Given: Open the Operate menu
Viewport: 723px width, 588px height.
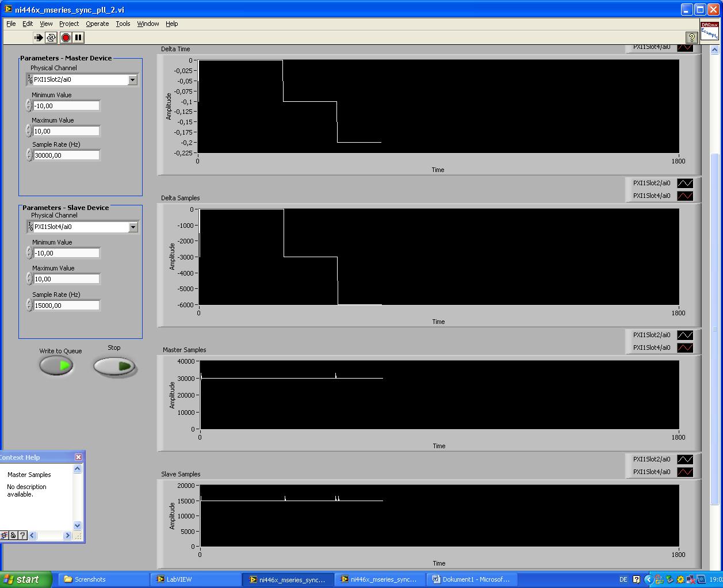Looking at the screenshot, I should click(97, 24).
